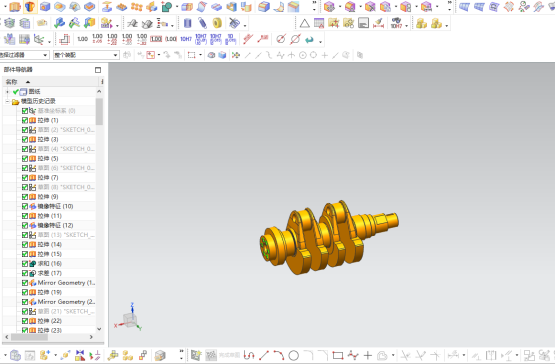Expand the 图纸 tree node
The image size is (555, 364).
(7, 92)
